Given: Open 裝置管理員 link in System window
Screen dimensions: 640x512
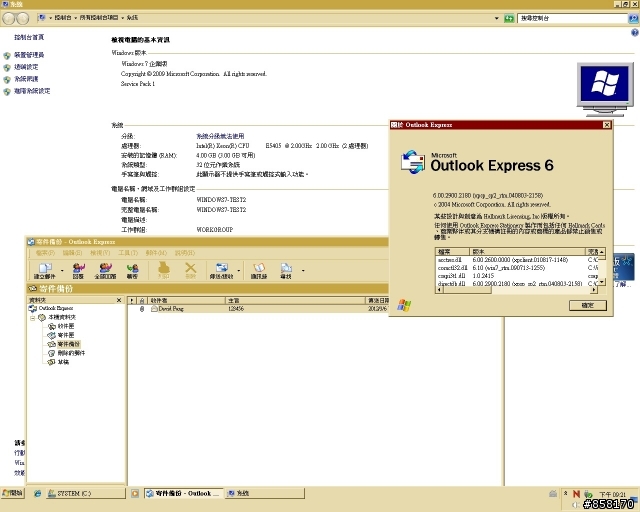Looking at the screenshot, I should tap(29, 55).
